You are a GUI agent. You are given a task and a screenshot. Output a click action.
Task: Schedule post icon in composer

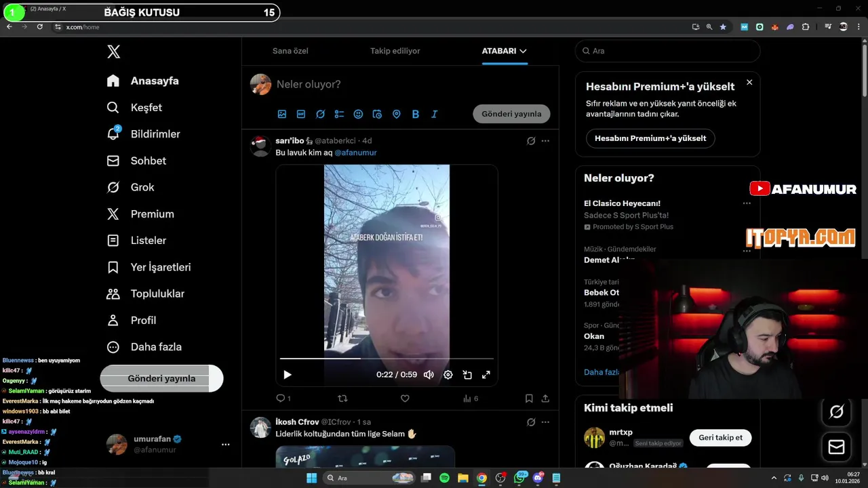click(378, 114)
